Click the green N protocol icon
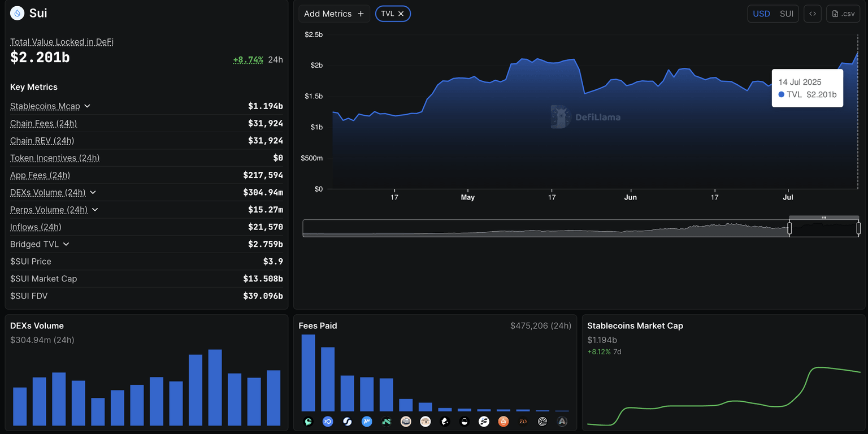Image resolution: width=868 pixels, height=434 pixels. coord(387,421)
